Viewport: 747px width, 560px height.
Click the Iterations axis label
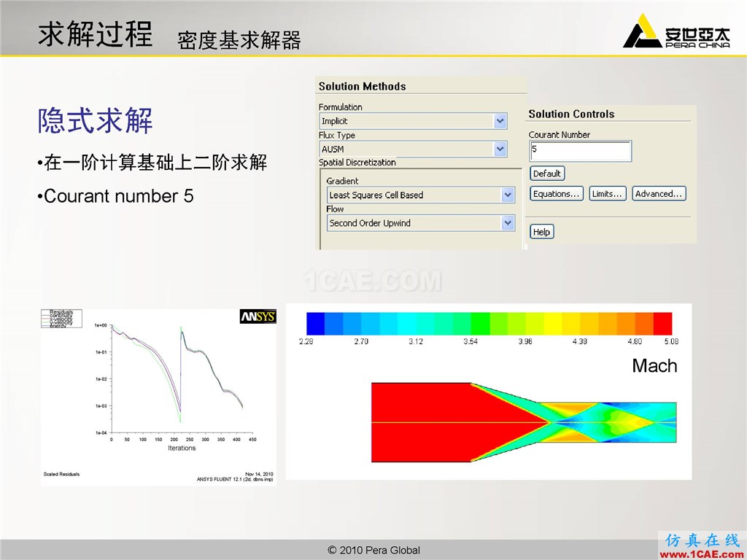[x=182, y=448]
